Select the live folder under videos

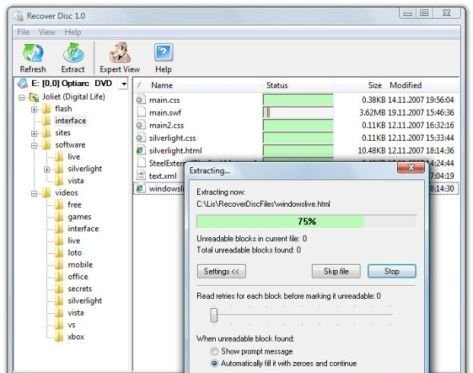tap(74, 241)
